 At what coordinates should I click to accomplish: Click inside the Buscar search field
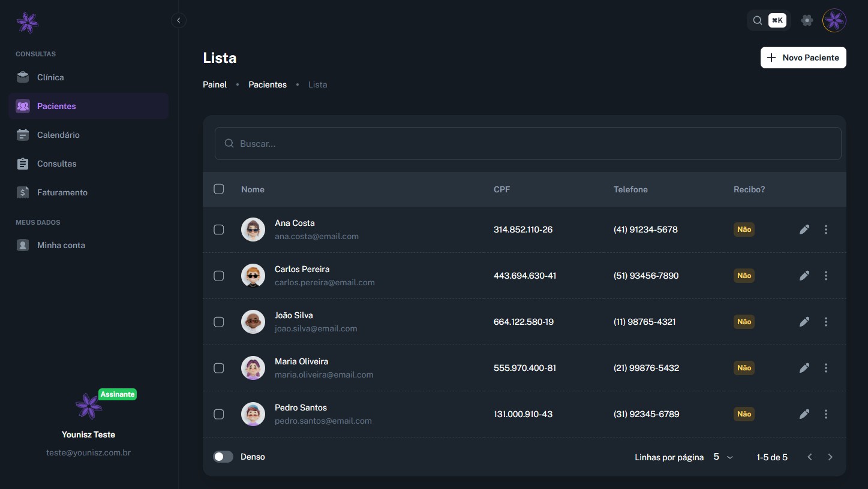420,143
